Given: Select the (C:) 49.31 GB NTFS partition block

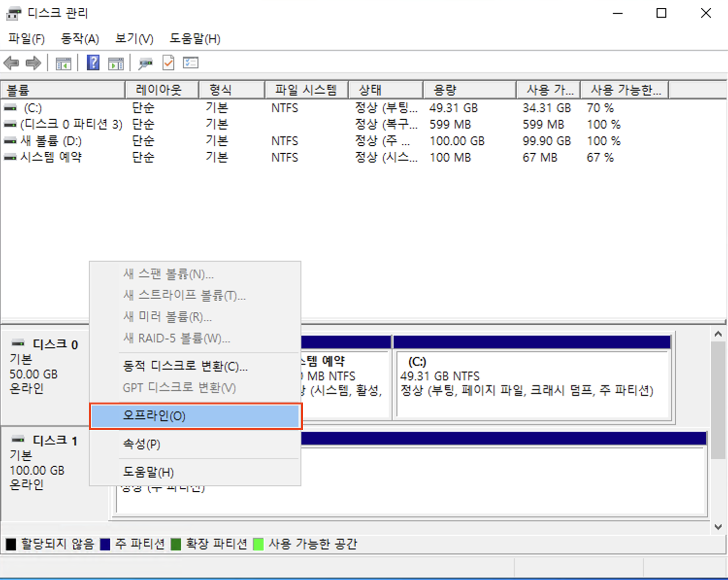Looking at the screenshot, I should pyautogui.click(x=532, y=377).
